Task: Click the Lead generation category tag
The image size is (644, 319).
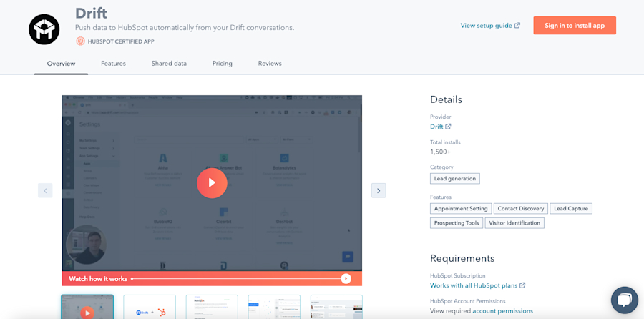Action: [x=455, y=179]
